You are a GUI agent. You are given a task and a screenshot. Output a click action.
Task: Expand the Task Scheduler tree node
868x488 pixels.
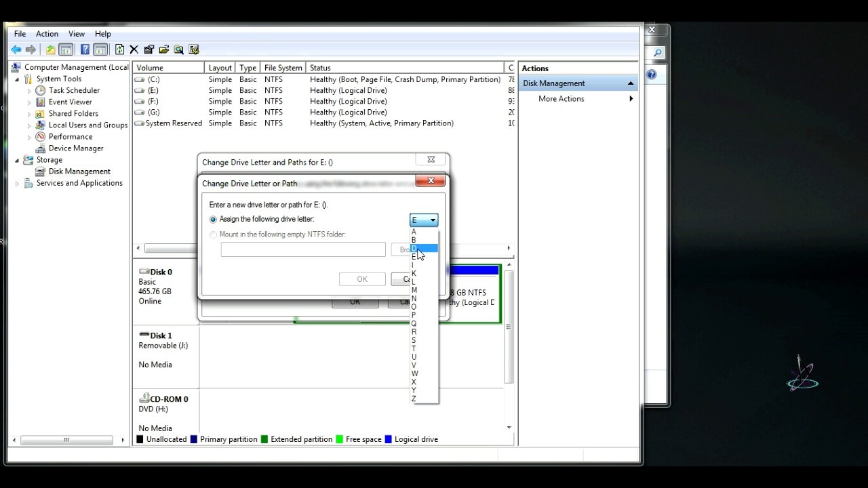click(x=29, y=91)
